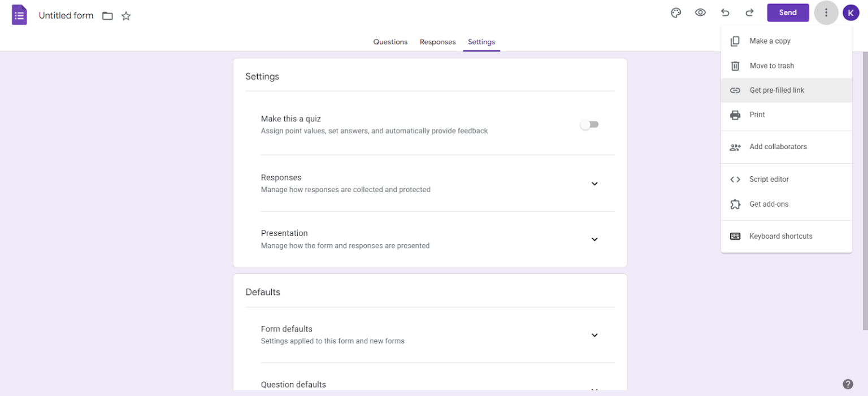Click the Help question mark icon
The width and height of the screenshot is (868, 396).
848,384
